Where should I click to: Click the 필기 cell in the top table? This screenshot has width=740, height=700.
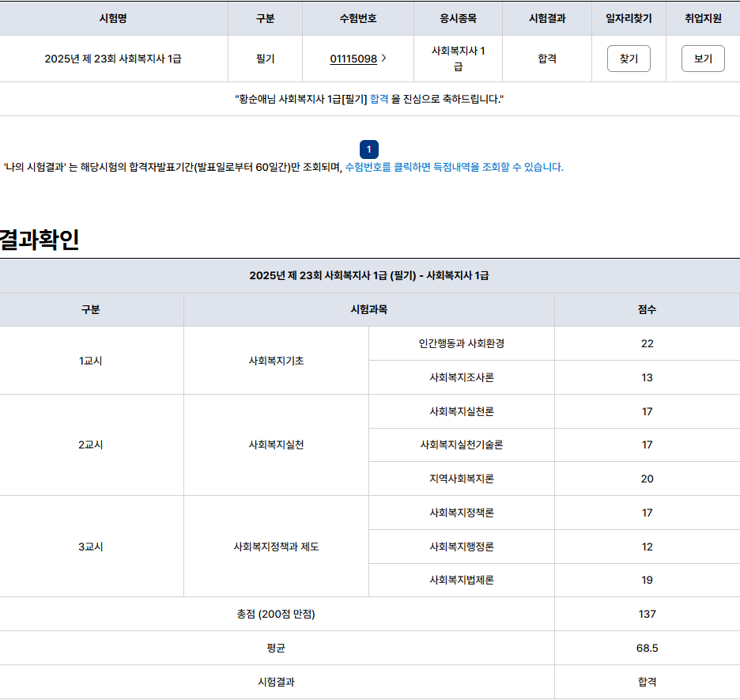tap(265, 59)
